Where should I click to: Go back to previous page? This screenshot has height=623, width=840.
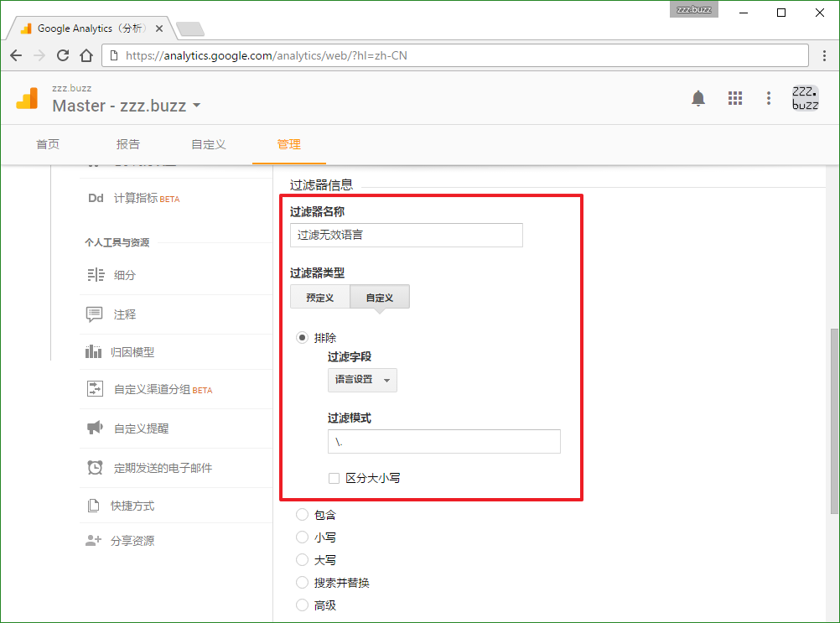[x=16, y=55]
